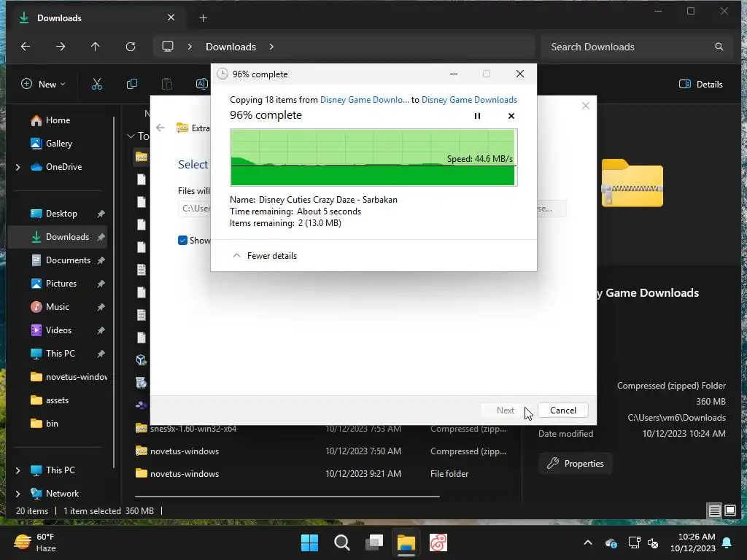Open Task View on taskbar
Screen dimensions: 747x560
coord(374,542)
